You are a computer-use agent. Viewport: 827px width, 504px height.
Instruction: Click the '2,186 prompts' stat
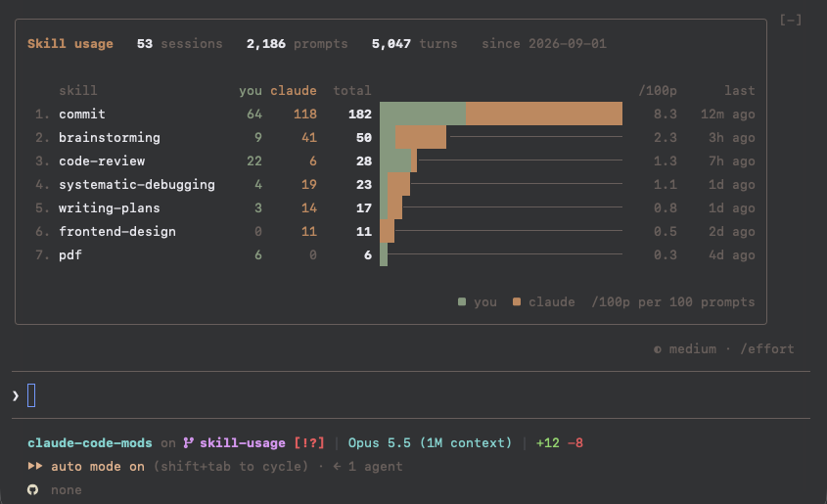pyautogui.click(x=297, y=44)
